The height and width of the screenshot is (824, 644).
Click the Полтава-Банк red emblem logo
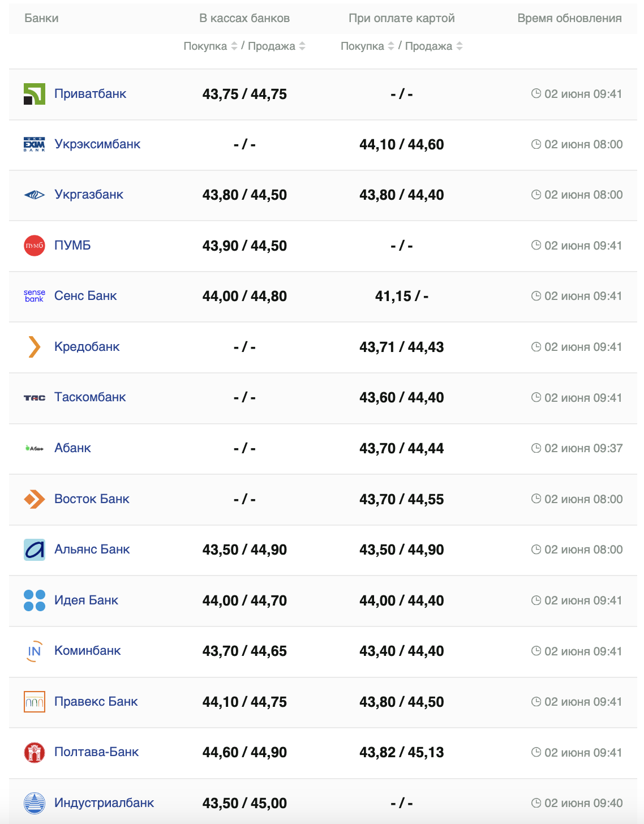pos(34,752)
